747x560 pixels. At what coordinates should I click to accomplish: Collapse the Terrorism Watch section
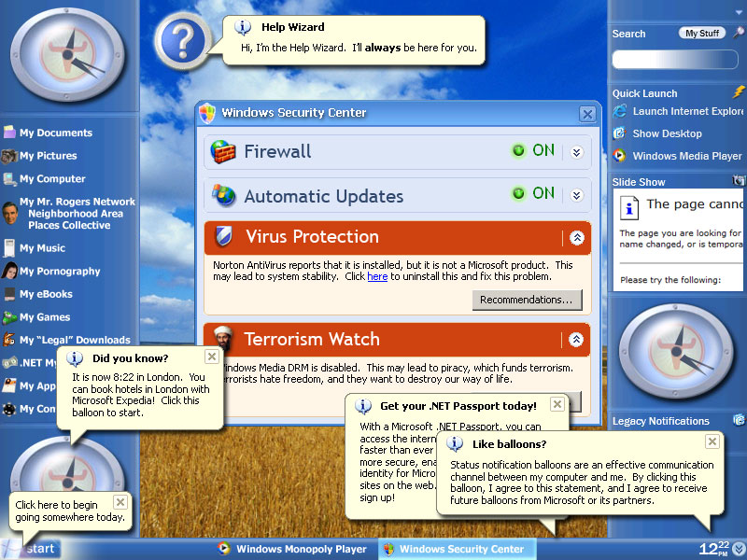click(x=576, y=340)
